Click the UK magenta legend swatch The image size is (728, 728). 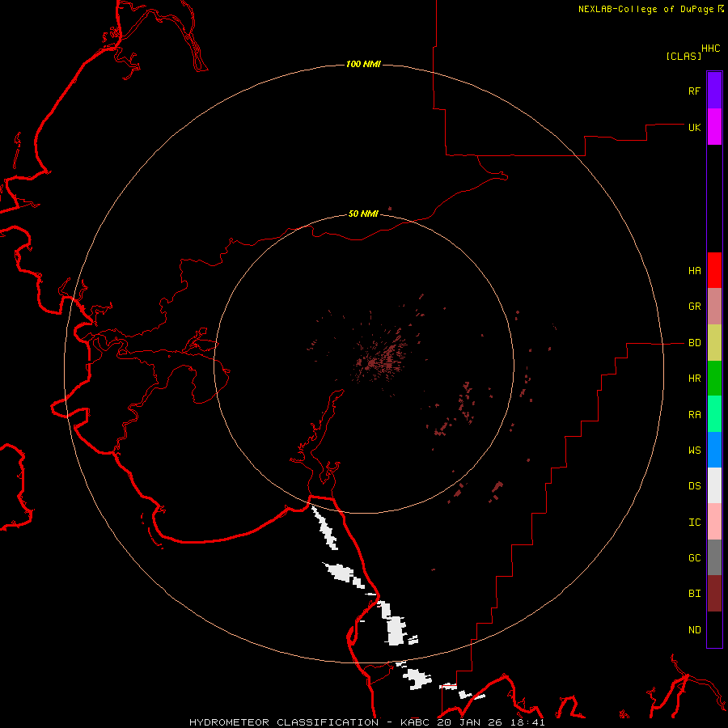714,127
